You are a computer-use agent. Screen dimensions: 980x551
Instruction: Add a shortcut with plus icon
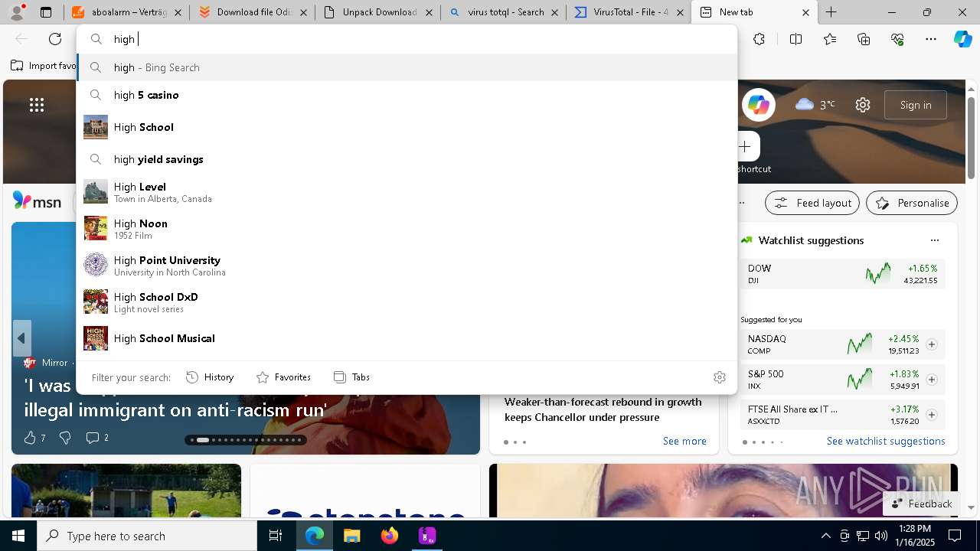(x=744, y=146)
